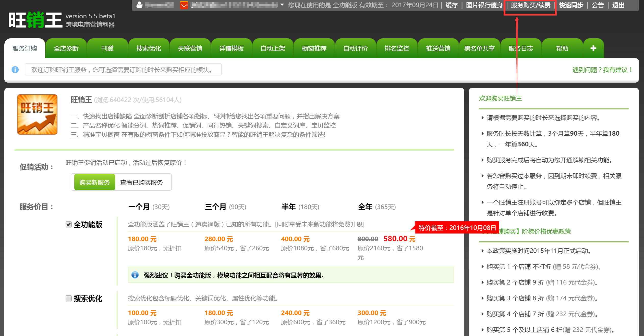Open the 详情模板 tab
Viewport: 644px width, 336px height.
[x=232, y=48]
